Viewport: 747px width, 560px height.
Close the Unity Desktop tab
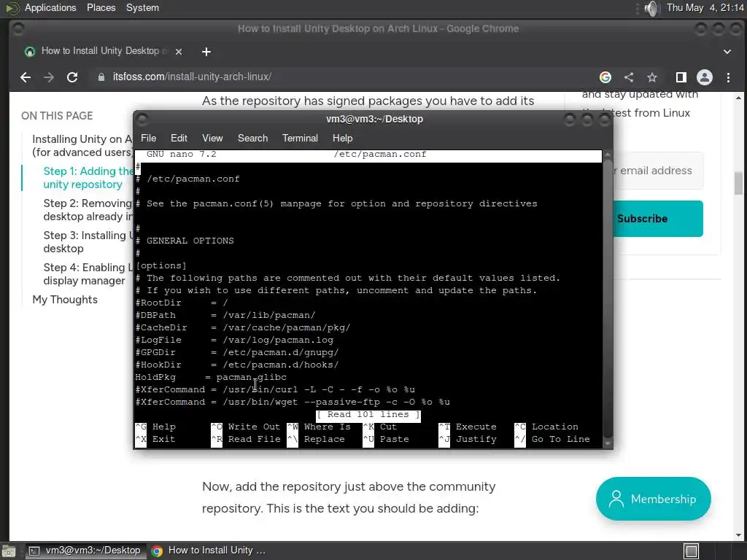tap(179, 52)
